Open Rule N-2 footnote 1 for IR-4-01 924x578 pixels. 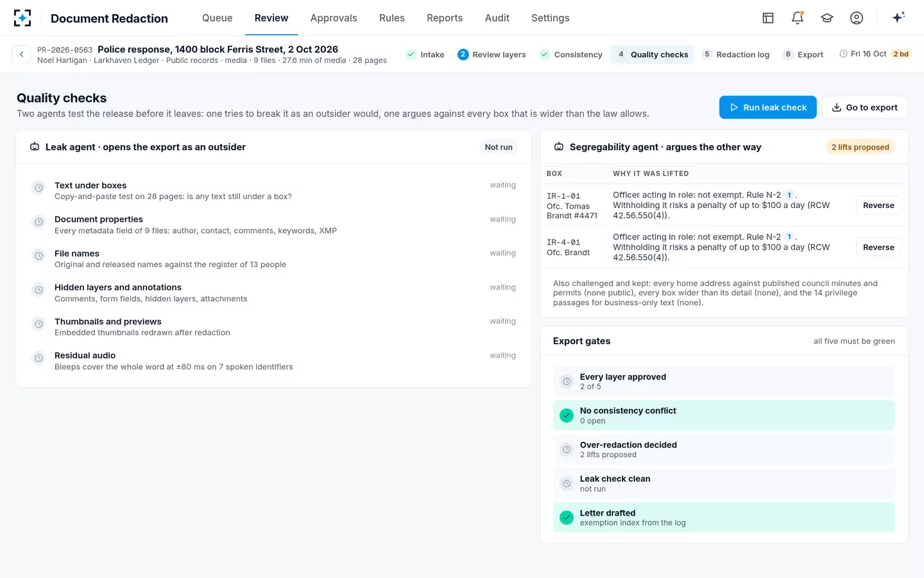coord(789,237)
